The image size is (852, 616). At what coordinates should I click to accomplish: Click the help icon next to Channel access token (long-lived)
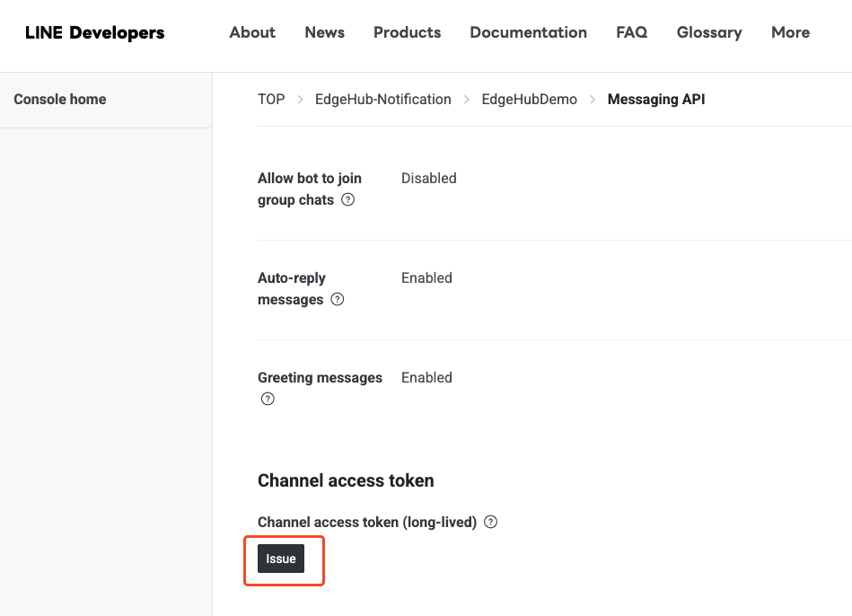point(490,521)
